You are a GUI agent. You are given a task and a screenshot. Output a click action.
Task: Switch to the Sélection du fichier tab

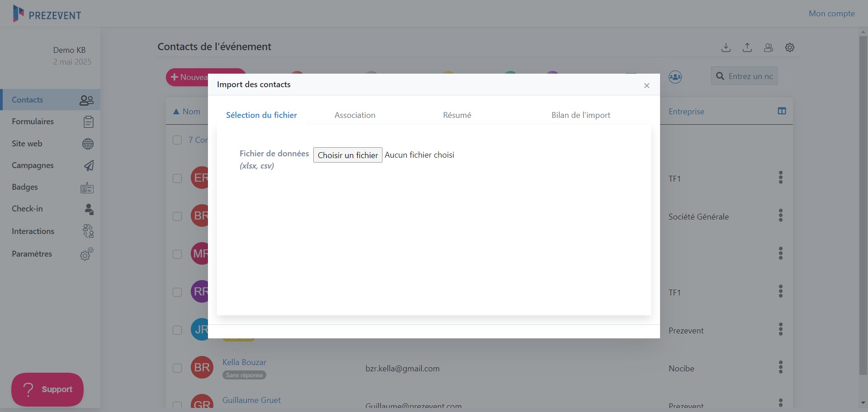261,115
